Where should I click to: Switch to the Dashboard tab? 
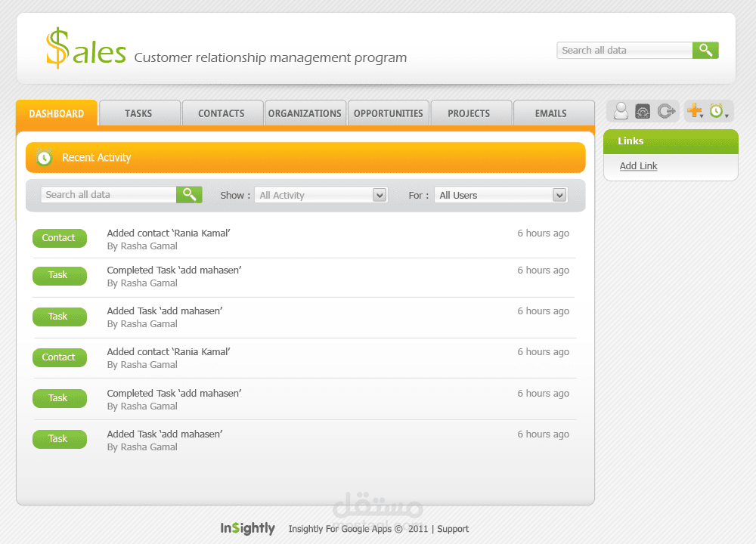point(57,113)
